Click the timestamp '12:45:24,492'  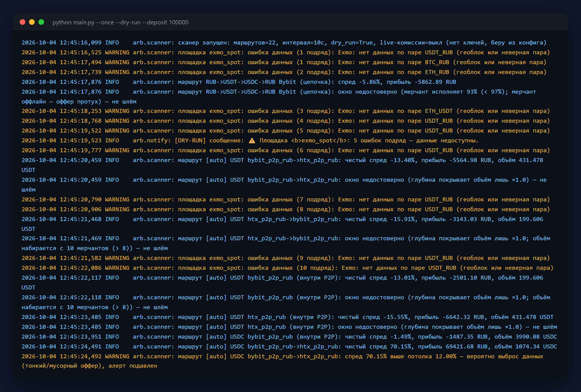click(x=81, y=356)
